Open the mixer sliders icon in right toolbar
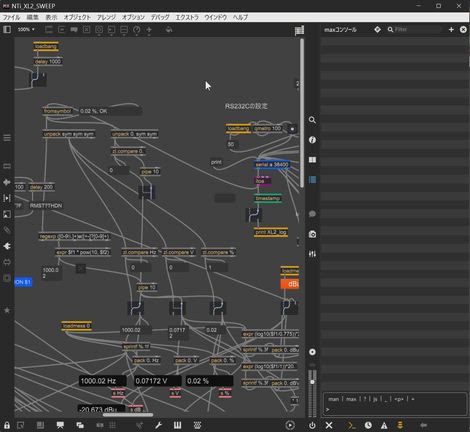This screenshot has width=470, height=432. pos(312,254)
